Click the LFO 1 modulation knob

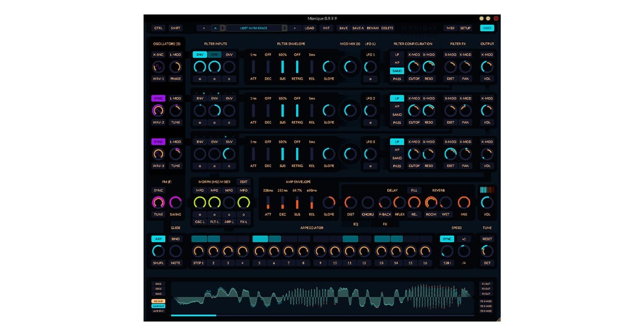pos(369,67)
